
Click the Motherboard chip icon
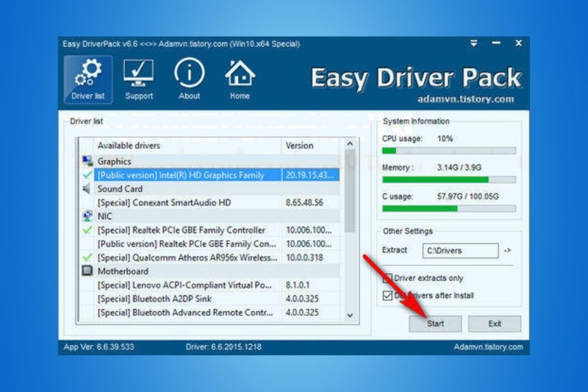[x=87, y=271]
